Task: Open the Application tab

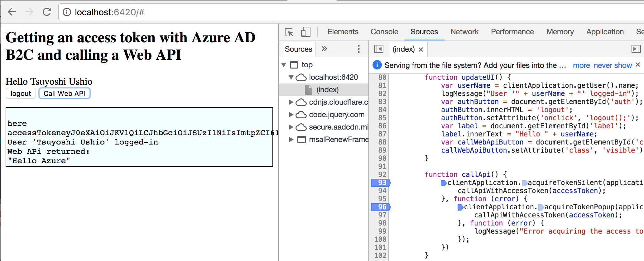Action: (605, 32)
